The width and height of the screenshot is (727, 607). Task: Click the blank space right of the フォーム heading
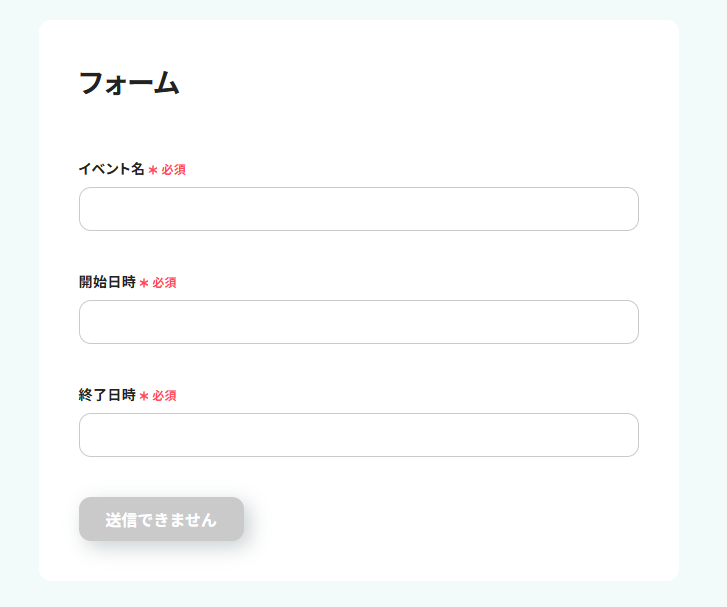pos(420,83)
